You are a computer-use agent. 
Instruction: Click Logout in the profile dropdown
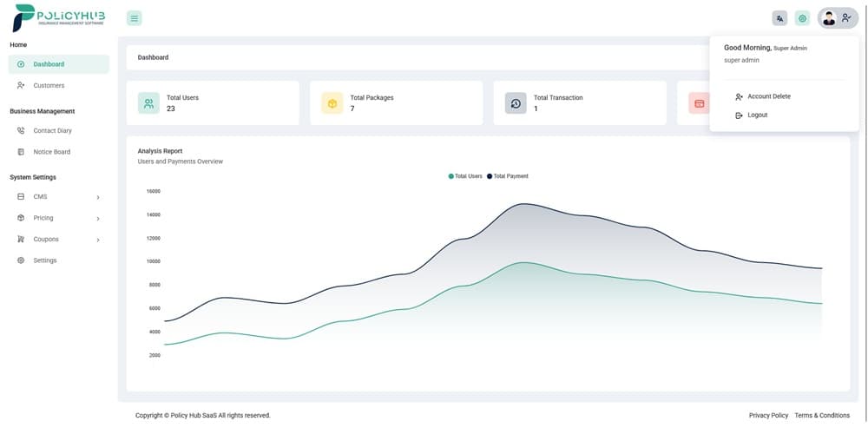point(757,115)
